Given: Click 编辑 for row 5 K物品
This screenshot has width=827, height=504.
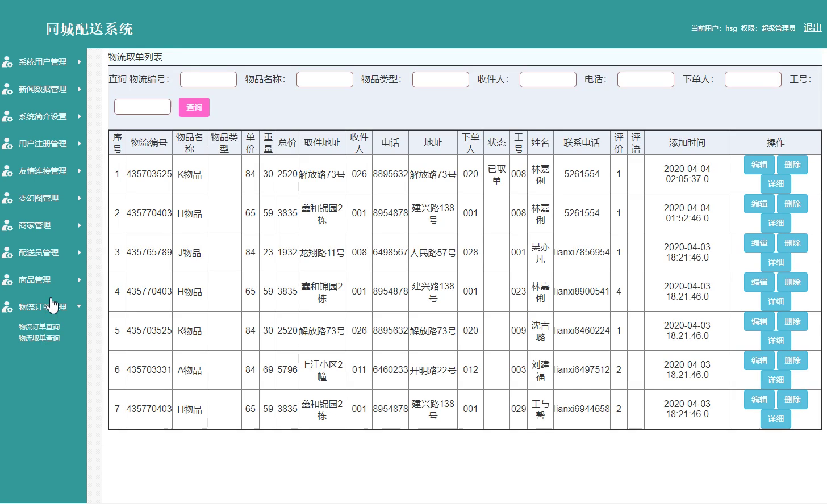Looking at the screenshot, I should coord(759,321).
